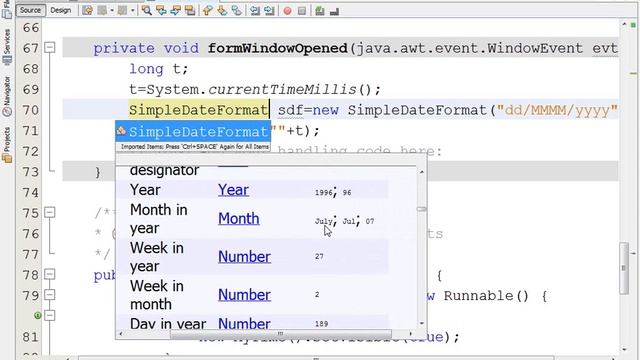Click Javadoc popup vertical scroll thumb

tap(422, 209)
